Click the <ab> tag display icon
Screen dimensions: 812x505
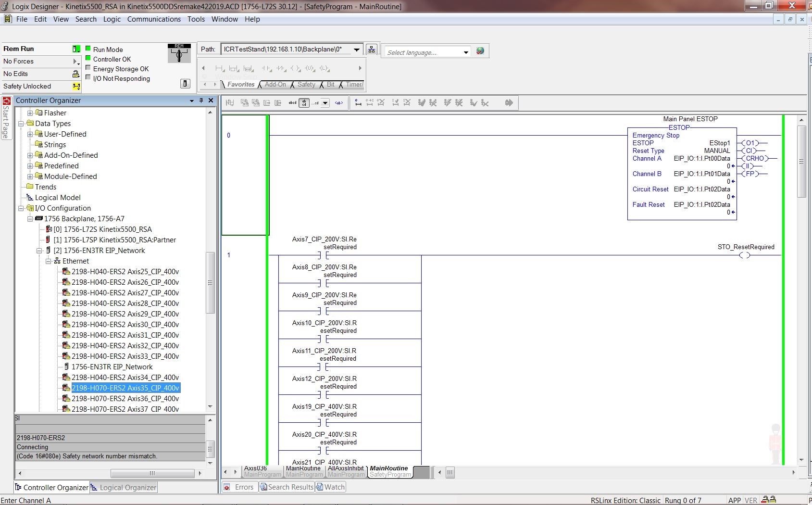point(339,102)
